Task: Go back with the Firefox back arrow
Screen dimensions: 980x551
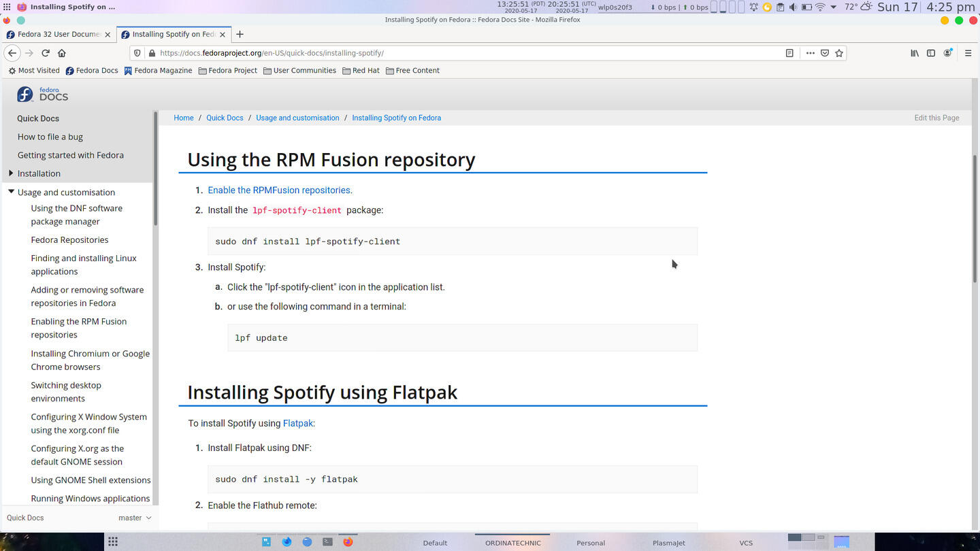Action: click(12, 53)
